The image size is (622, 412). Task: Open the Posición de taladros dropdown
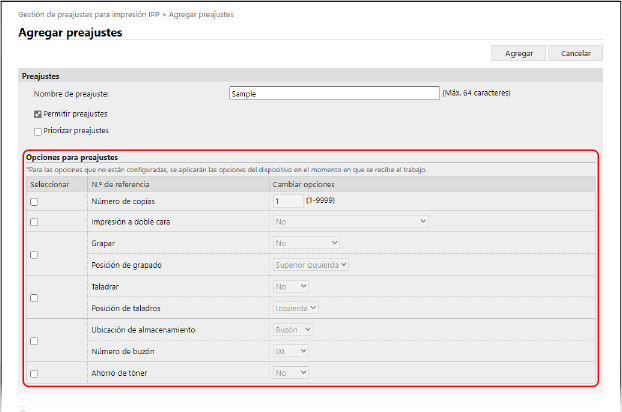tap(296, 308)
